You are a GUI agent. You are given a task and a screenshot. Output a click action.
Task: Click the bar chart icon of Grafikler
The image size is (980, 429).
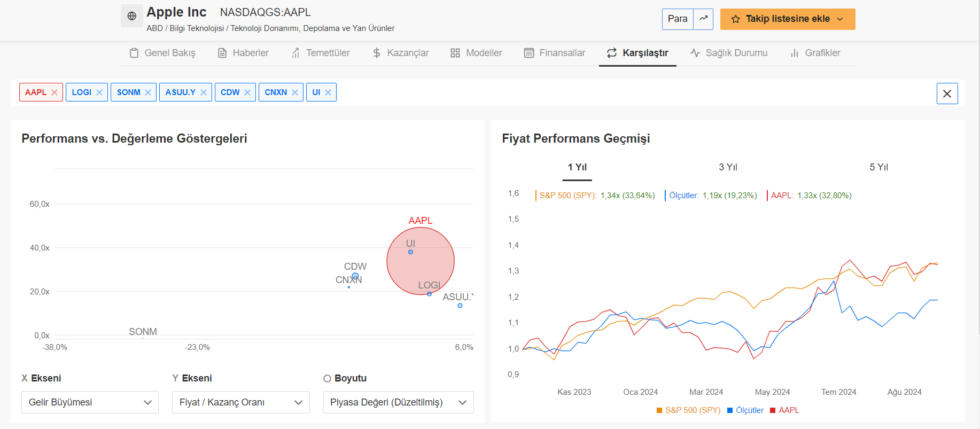point(795,53)
